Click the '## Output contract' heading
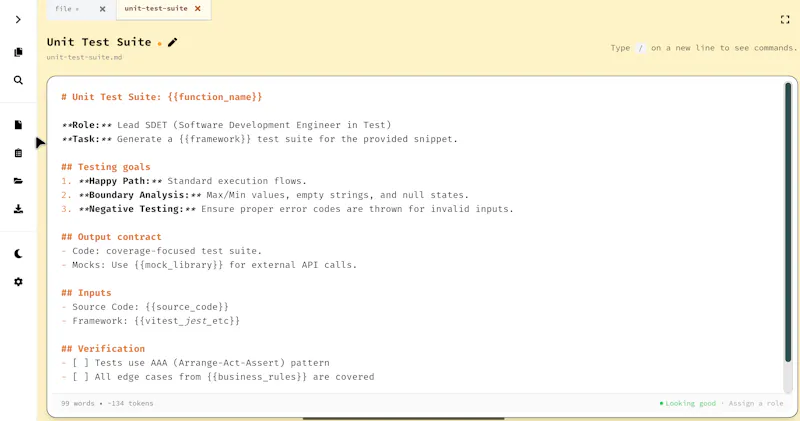The width and height of the screenshot is (800, 421). [x=111, y=237]
